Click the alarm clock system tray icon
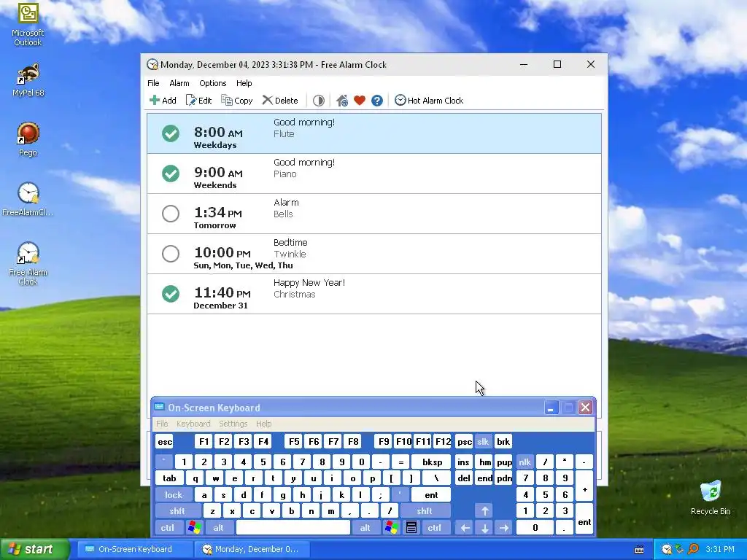The height and width of the screenshot is (560, 747). click(667, 549)
